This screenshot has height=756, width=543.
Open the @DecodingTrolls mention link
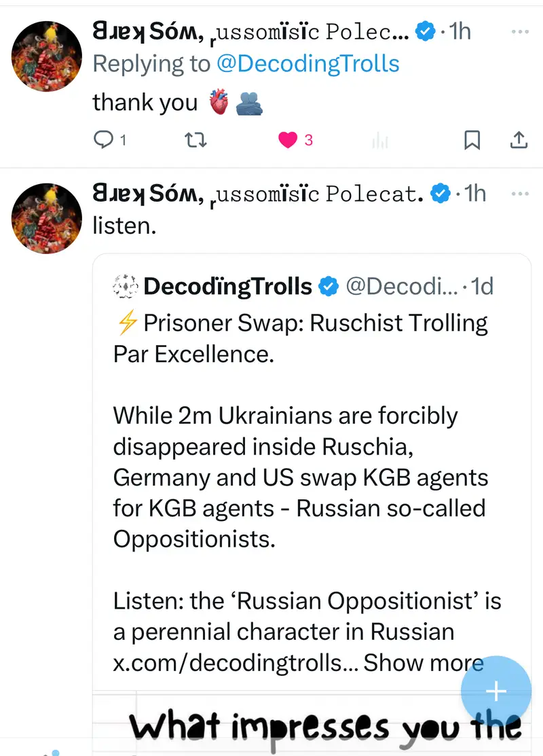click(x=308, y=64)
